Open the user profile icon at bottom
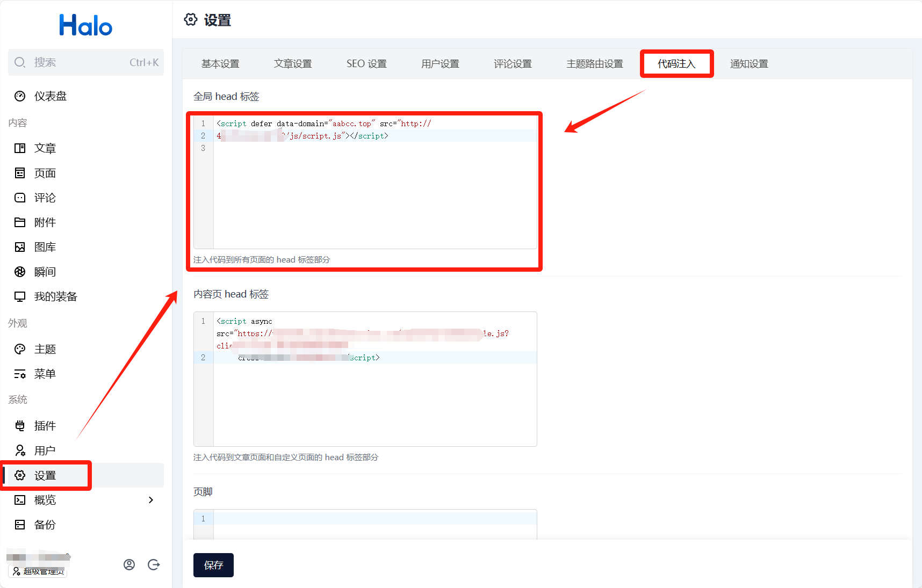The image size is (922, 588). tap(129, 564)
